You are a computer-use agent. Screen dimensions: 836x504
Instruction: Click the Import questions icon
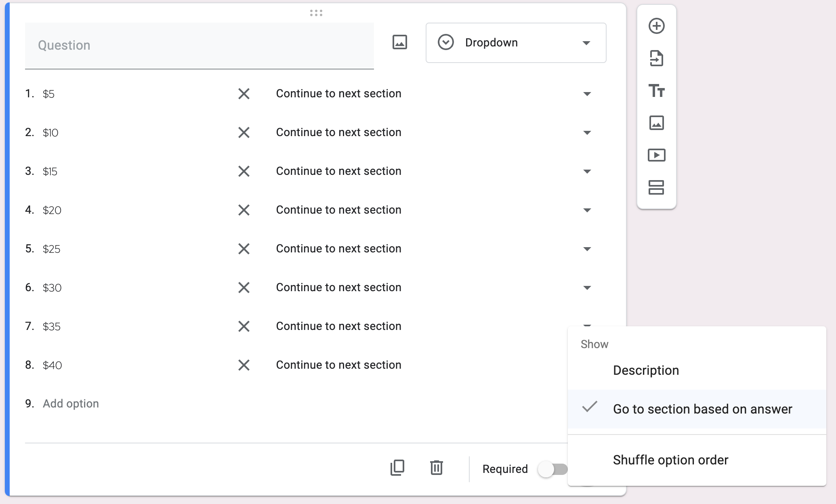click(x=656, y=59)
